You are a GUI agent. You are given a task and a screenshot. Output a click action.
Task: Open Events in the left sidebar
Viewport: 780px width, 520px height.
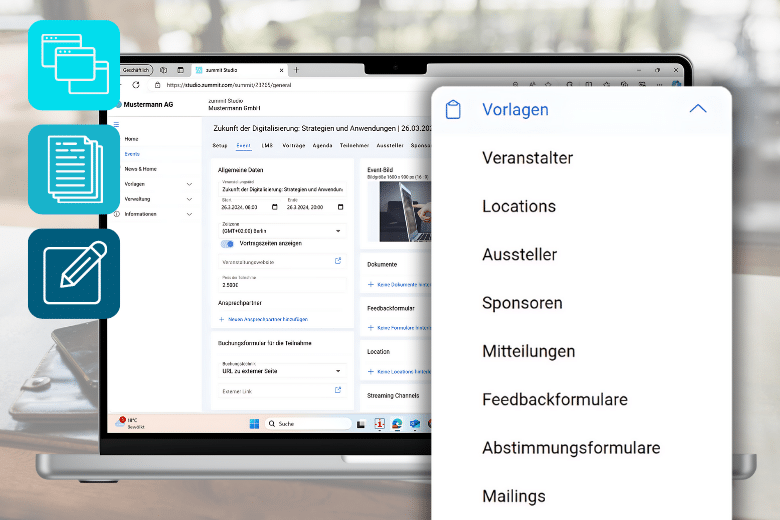click(x=132, y=154)
